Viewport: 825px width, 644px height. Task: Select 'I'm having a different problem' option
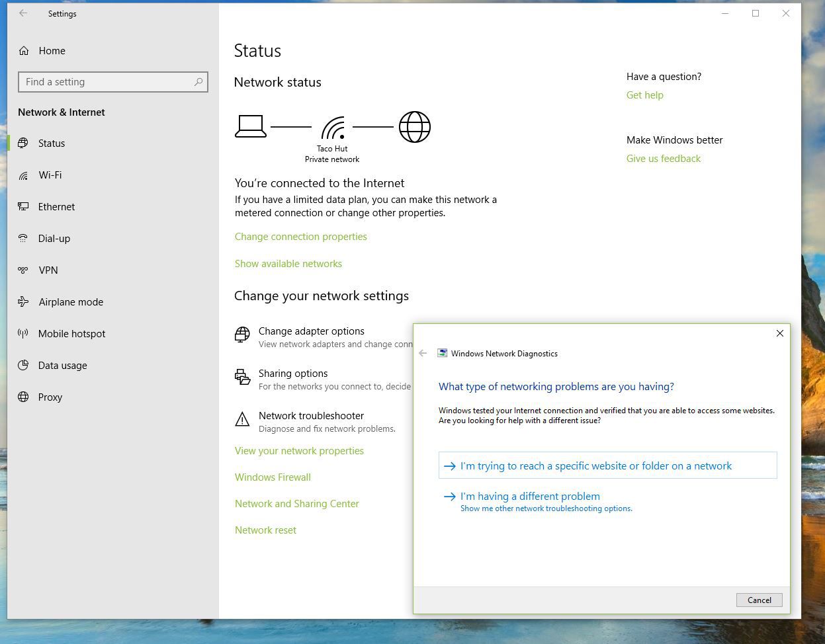coord(529,497)
